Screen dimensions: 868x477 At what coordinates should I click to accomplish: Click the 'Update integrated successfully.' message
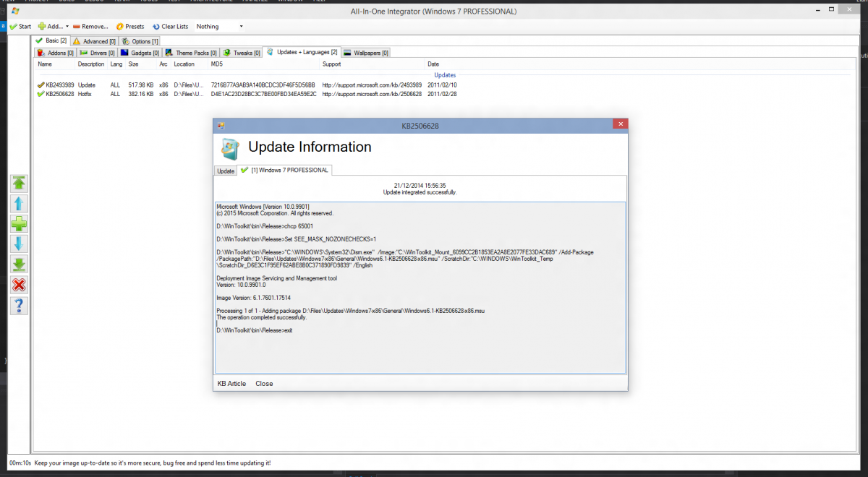[420, 192]
